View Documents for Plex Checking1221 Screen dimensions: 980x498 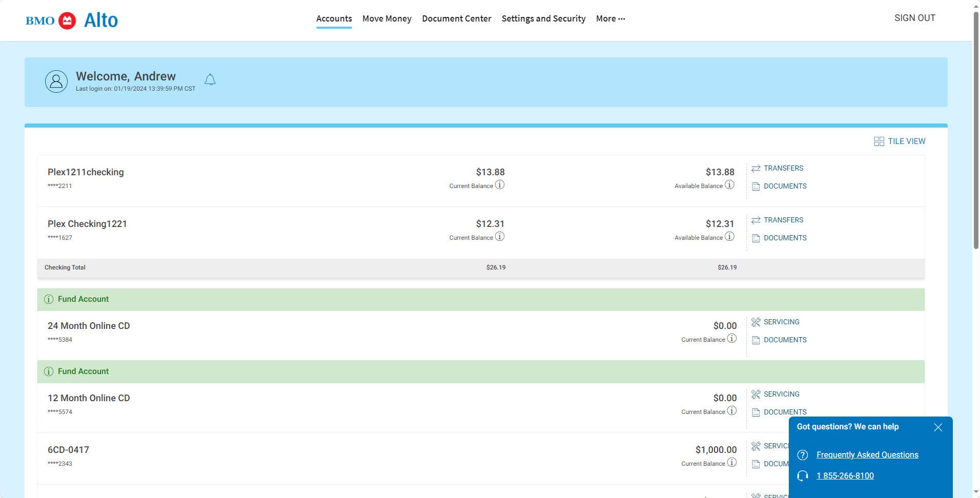coord(785,238)
